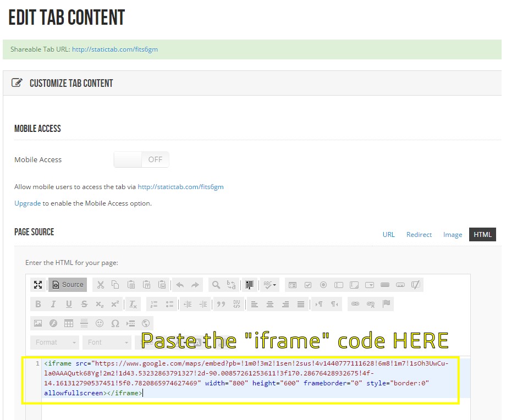506x420 pixels.
Task: Increase indent of text
Action: 203,304
